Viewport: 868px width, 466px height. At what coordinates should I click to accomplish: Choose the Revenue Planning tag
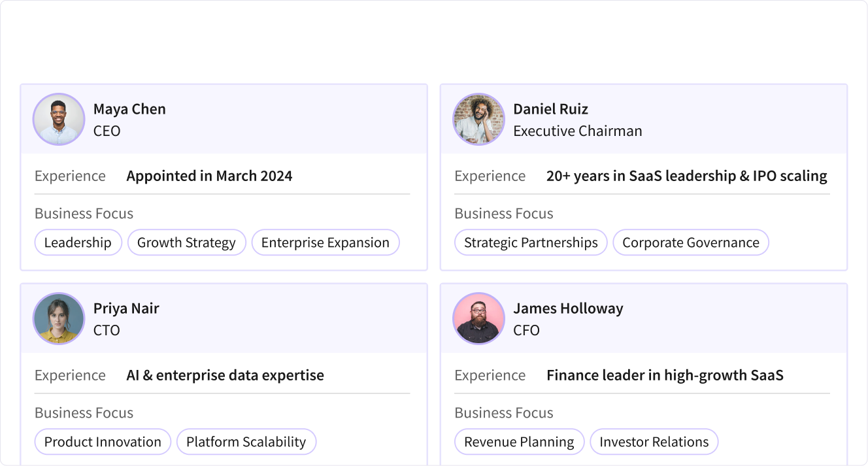point(519,442)
